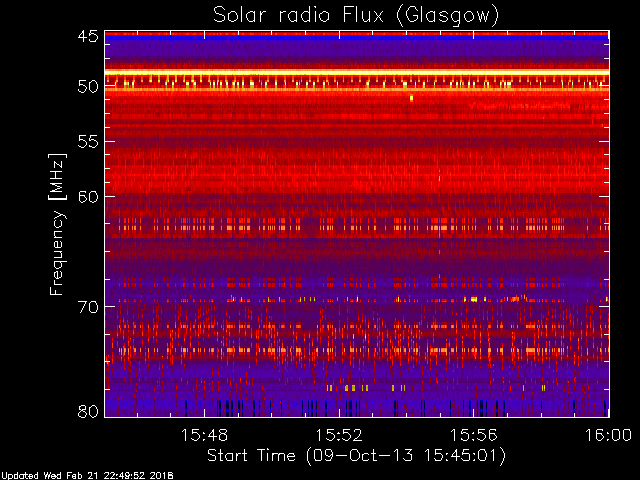Click the 15:56 time tick label
This screenshot has height=480, width=640.
pos(473,435)
